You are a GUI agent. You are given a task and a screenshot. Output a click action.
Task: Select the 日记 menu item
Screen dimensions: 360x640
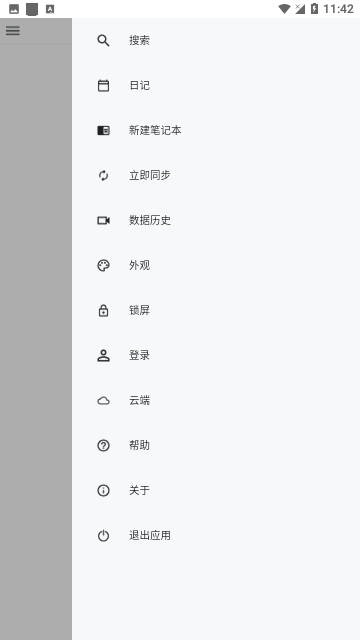(216, 86)
